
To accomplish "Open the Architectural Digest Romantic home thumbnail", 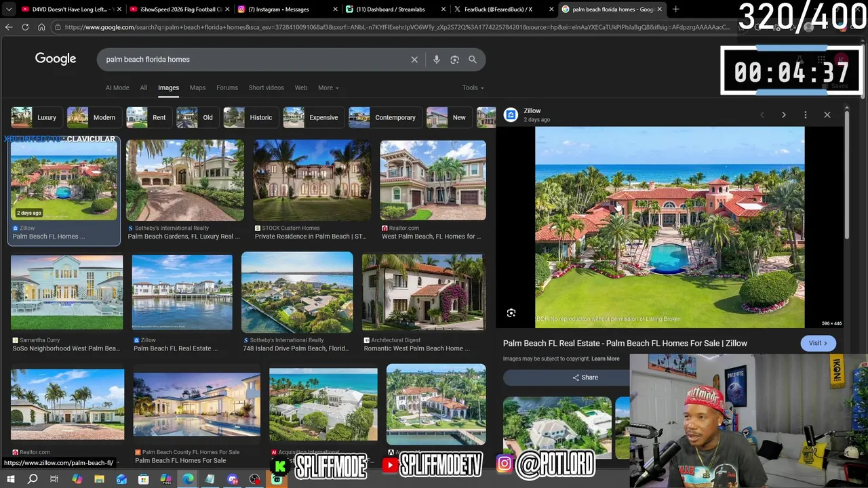I will click(x=424, y=293).
